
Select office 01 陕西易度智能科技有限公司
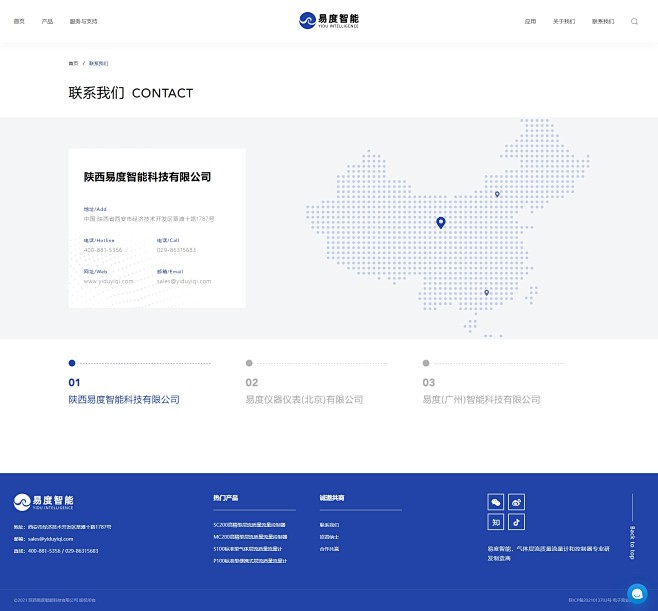[124, 400]
